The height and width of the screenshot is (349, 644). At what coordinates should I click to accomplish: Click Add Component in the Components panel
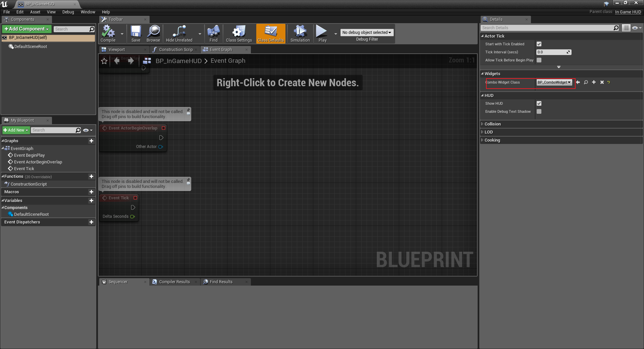26,29
